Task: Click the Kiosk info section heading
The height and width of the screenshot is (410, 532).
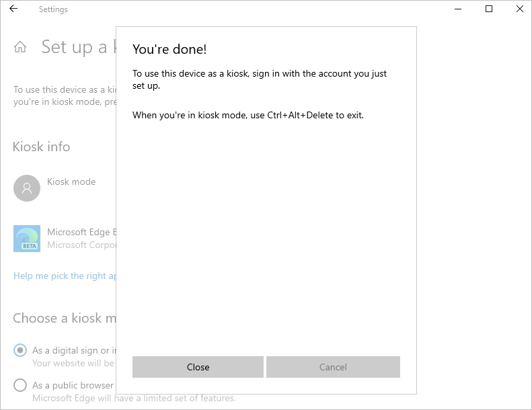Action: coord(41,147)
